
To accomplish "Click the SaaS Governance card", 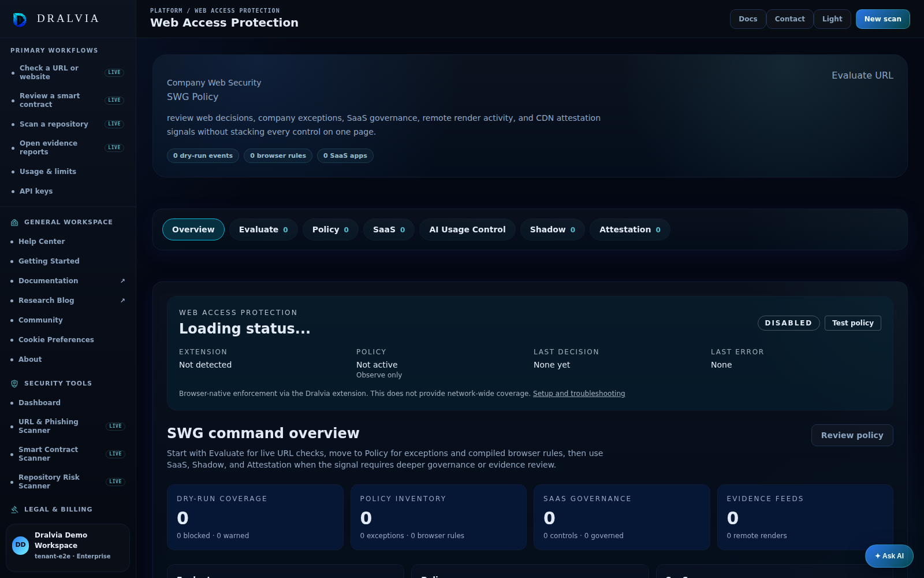I will click(621, 517).
